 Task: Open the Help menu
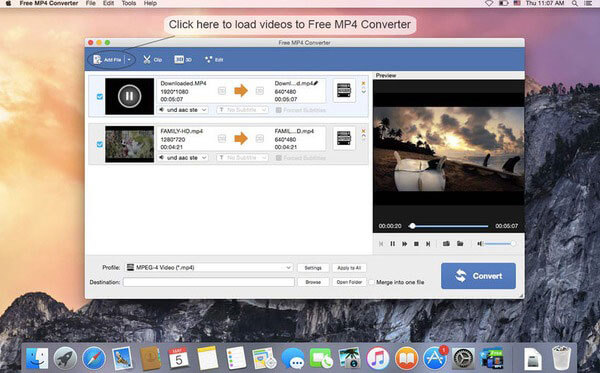click(150, 3)
